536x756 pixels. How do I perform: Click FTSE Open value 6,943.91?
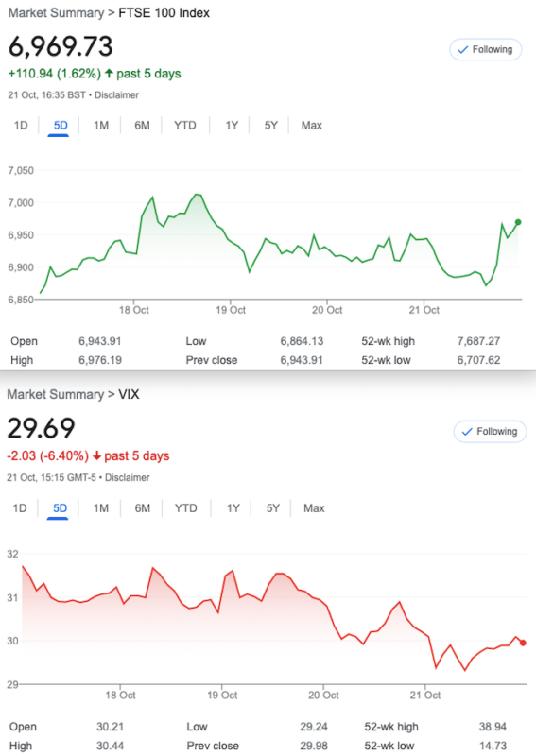[100, 341]
